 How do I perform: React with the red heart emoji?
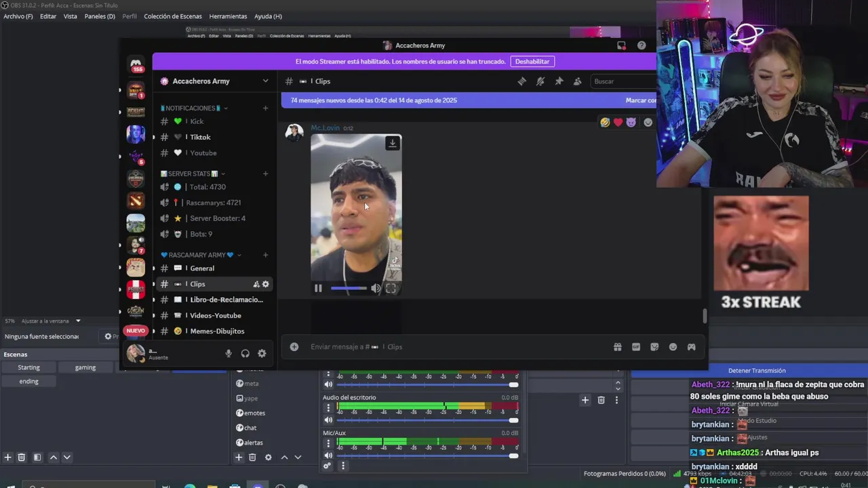pos(618,122)
